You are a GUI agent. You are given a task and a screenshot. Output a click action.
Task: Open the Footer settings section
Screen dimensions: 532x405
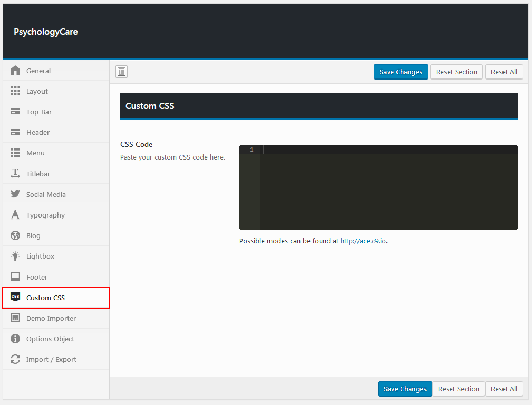[37, 277]
